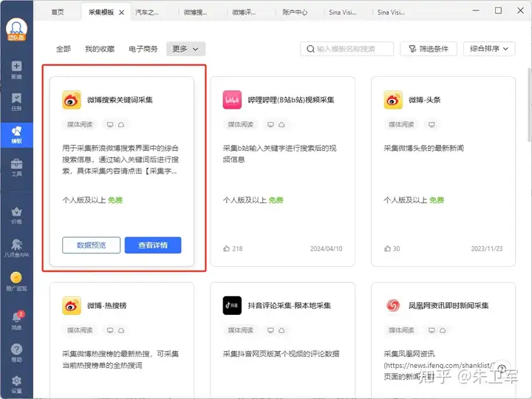Click the ifeng logo on 凤凰网资讯 card

[393, 305]
